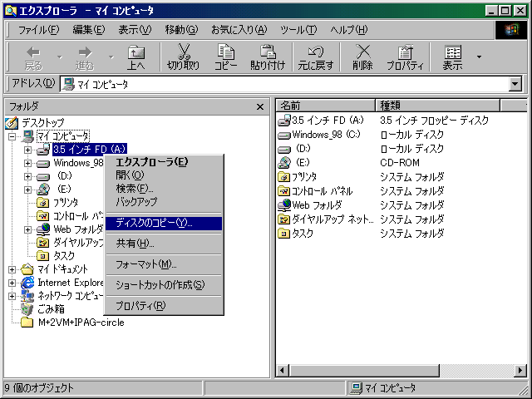The width and height of the screenshot is (532, 399).
Task: Click the 貼り付け (Paste) toolbar icon
Action: click(268, 52)
